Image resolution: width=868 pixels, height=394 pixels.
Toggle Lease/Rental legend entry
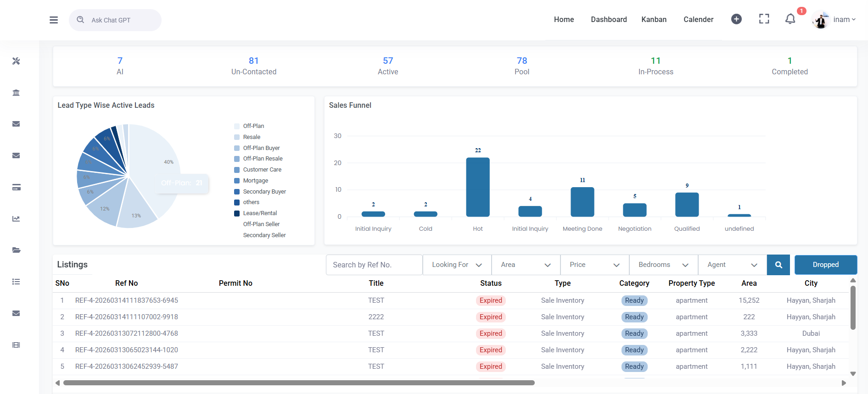(255, 213)
